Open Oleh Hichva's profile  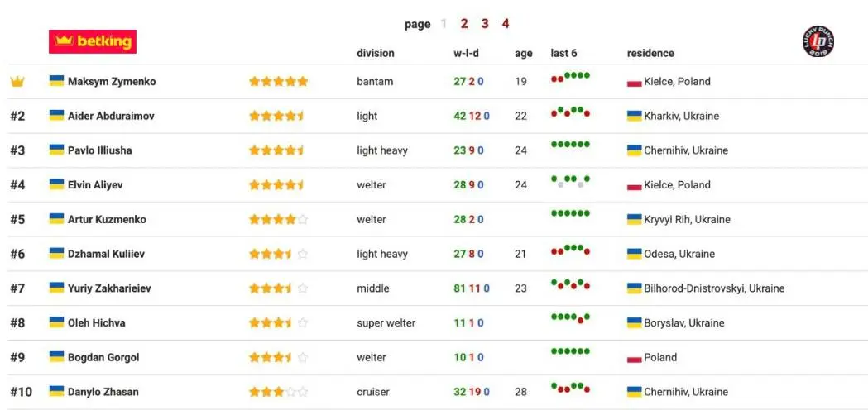[x=97, y=322]
